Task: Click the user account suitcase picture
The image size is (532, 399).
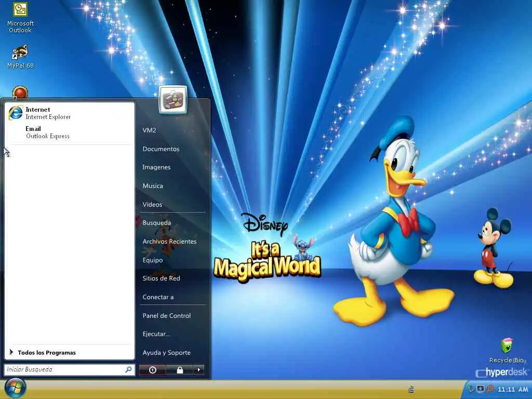Action: [x=172, y=100]
